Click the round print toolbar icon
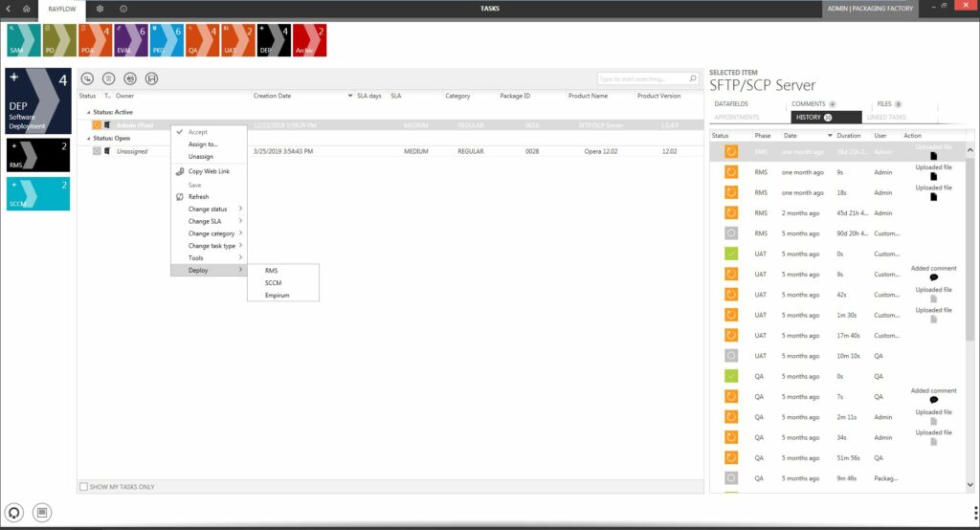The image size is (980, 530). click(x=130, y=78)
